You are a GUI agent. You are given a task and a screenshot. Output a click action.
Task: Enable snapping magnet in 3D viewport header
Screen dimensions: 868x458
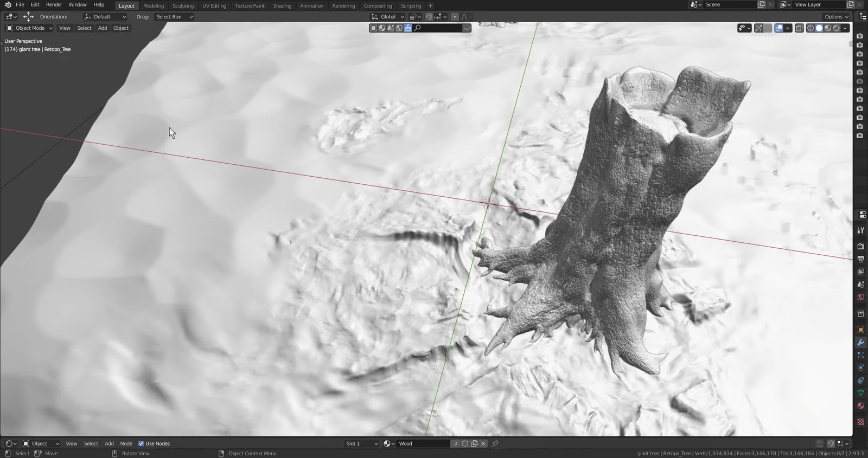point(429,17)
